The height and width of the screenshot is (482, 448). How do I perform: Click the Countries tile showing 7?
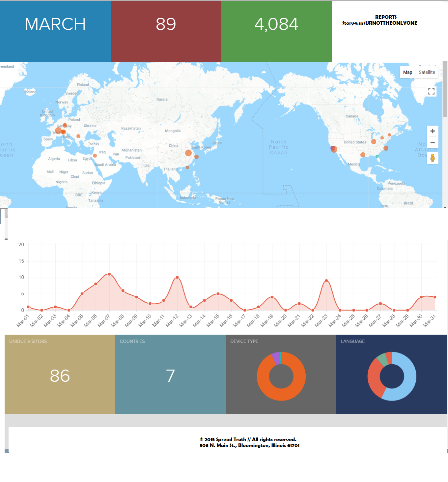(x=170, y=374)
